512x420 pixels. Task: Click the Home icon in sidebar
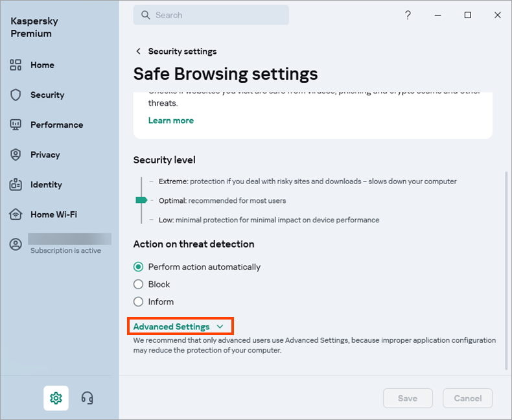click(x=16, y=65)
